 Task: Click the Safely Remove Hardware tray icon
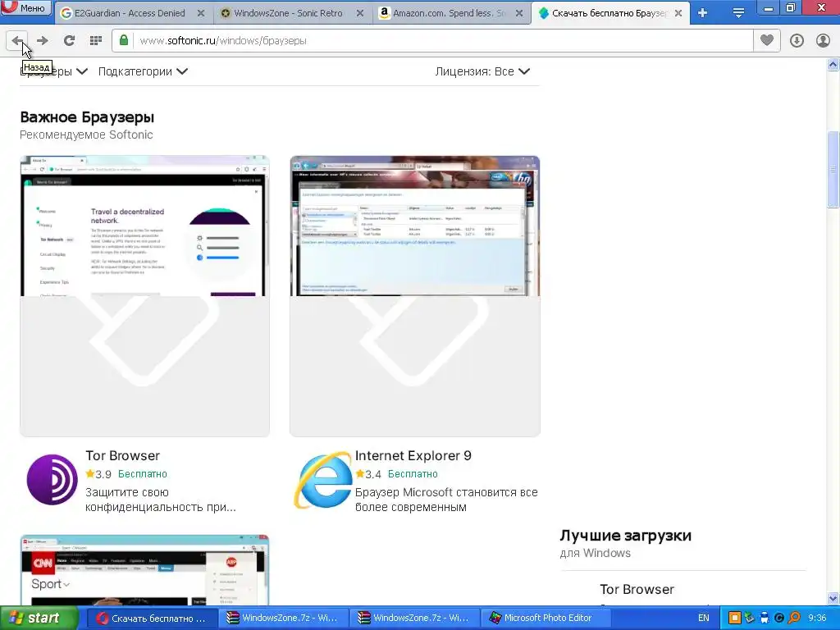point(750,619)
